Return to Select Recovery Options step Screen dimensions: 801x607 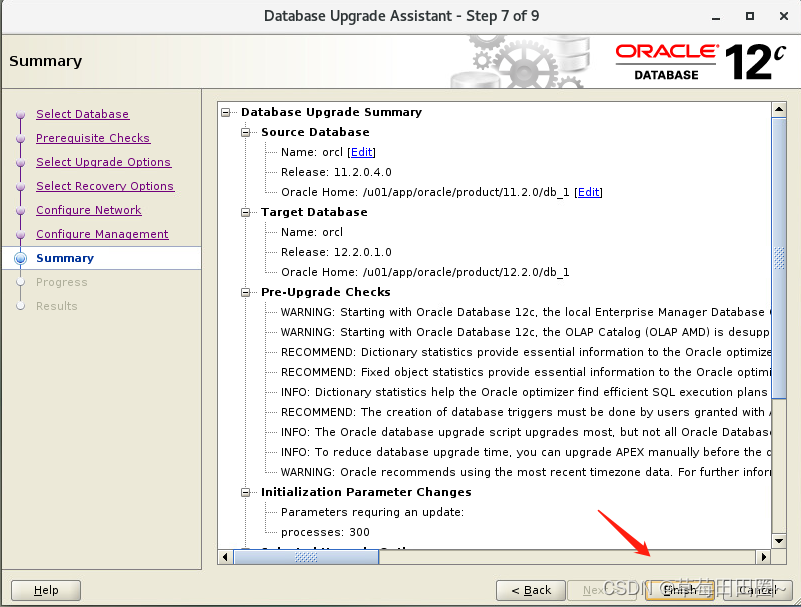(x=105, y=186)
